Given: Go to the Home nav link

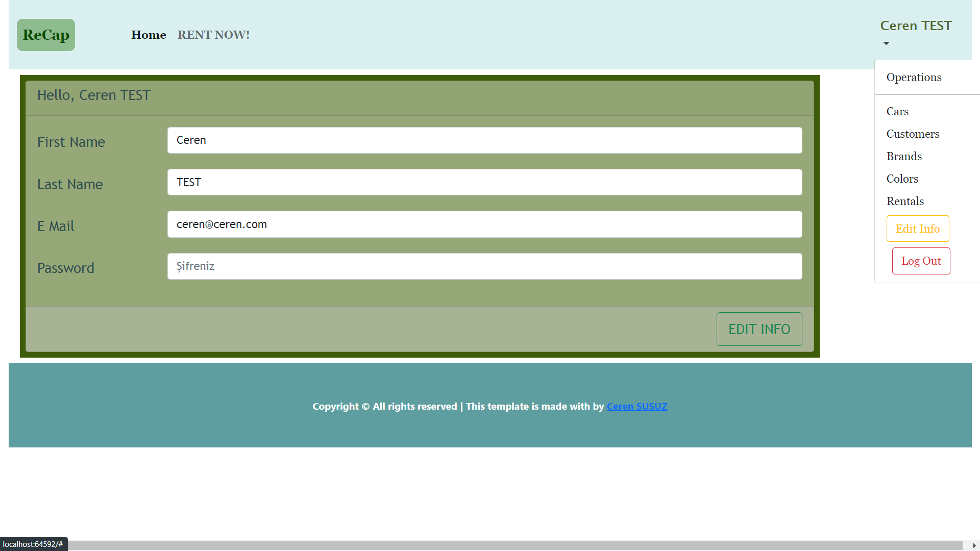Looking at the screenshot, I should pyautogui.click(x=149, y=35).
